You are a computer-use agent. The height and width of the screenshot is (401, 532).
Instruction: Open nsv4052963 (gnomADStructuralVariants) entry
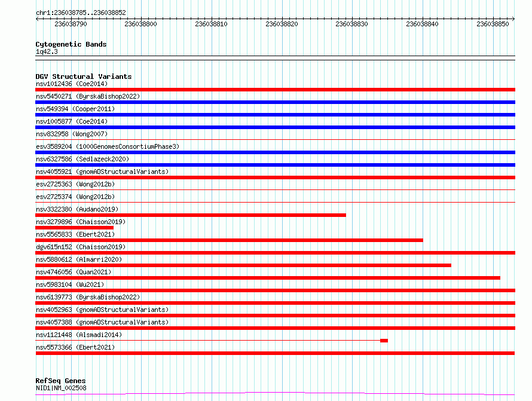[102, 310]
